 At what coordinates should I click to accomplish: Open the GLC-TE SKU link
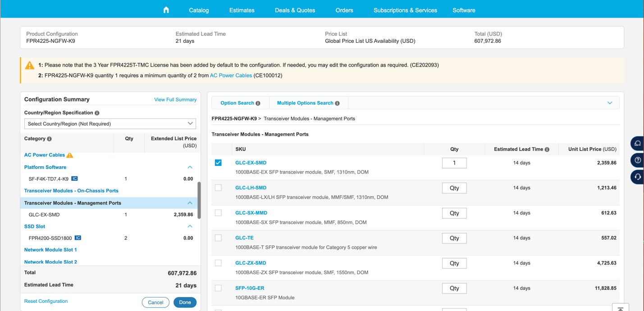[244, 238]
